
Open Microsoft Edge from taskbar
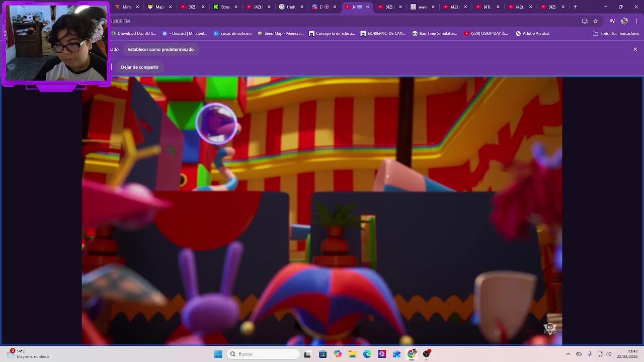point(367,354)
